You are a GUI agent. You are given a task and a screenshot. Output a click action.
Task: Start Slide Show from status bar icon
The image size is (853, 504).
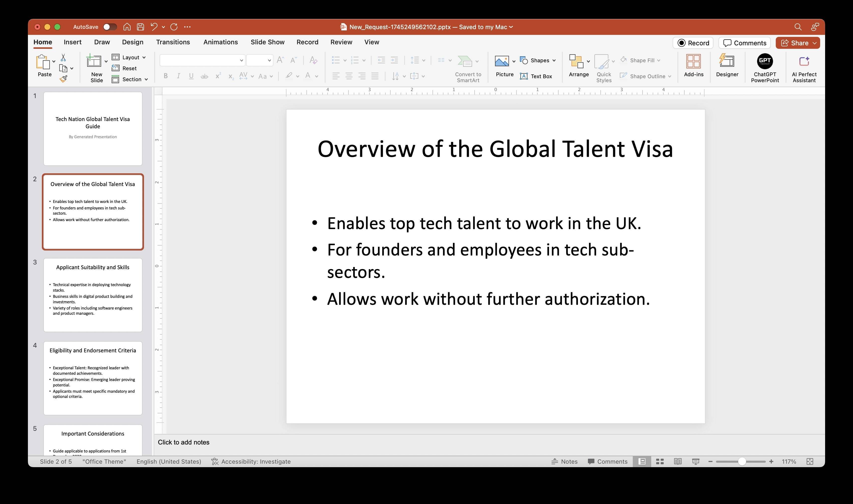point(695,461)
